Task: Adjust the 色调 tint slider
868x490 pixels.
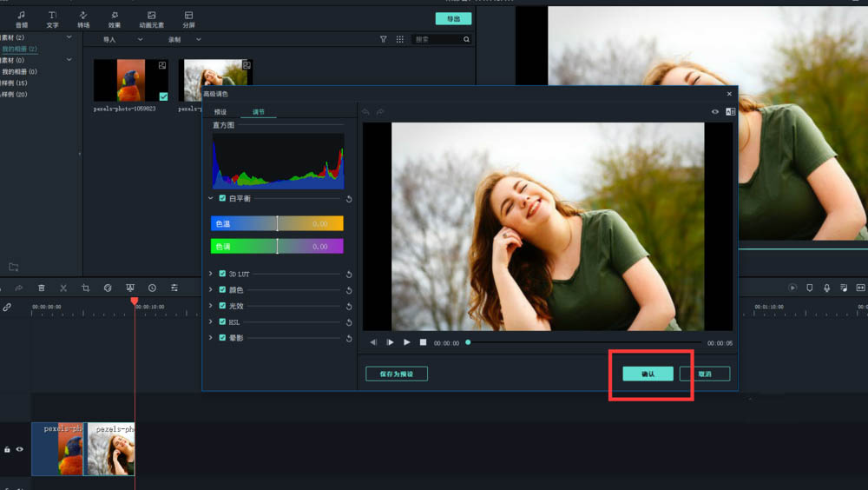Action: tap(278, 246)
